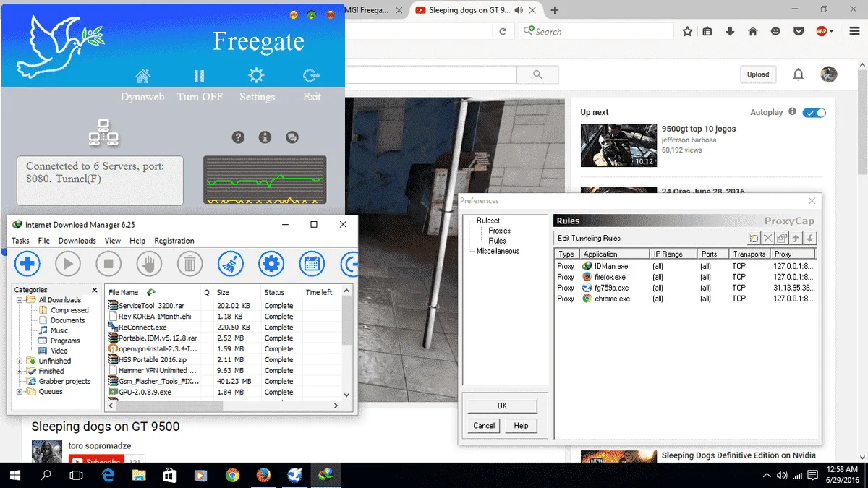This screenshot has width=868, height=488.
Task: Close IDM Categories panel X
Action: [95, 289]
